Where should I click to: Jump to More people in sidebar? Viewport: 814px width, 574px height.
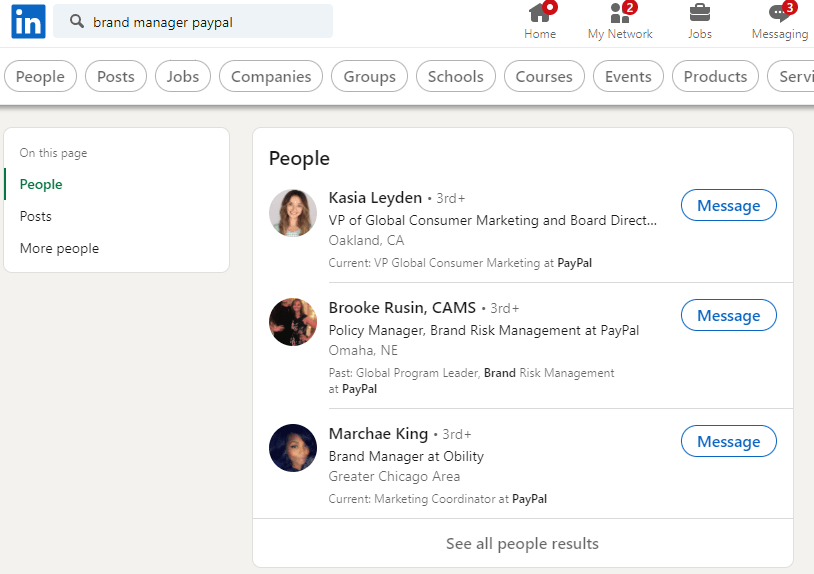coord(59,249)
